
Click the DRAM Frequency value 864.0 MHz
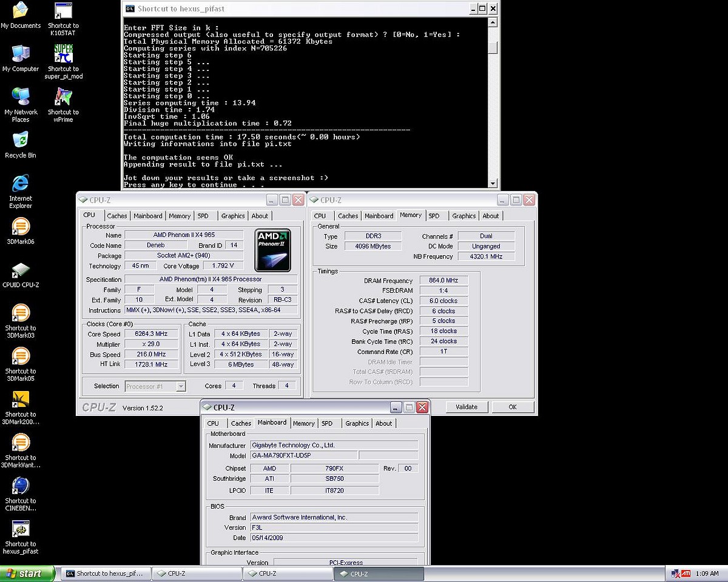443,281
